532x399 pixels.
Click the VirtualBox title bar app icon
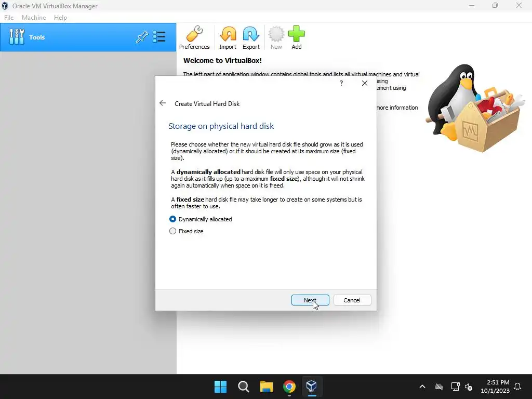[x=5, y=6]
